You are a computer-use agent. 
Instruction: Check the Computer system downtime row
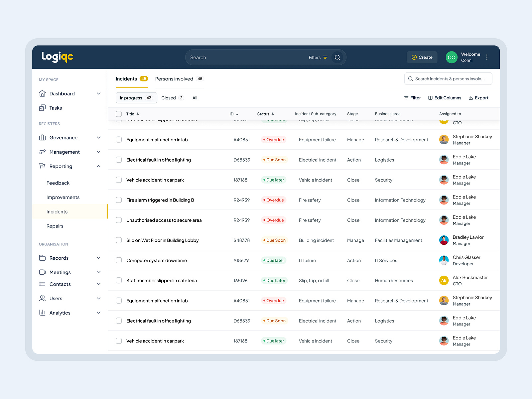119,260
